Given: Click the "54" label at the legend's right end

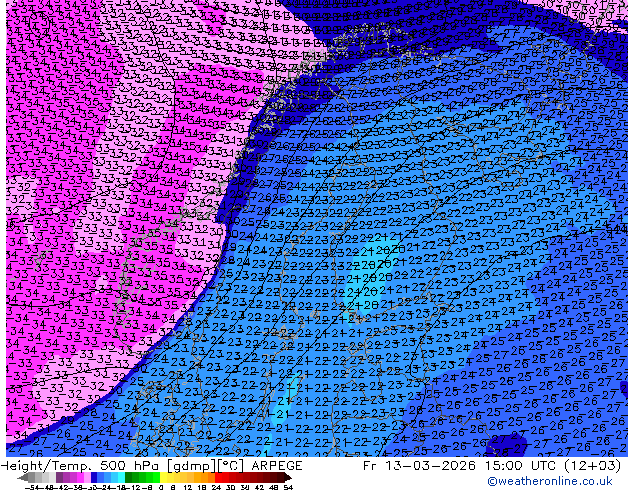Looking at the screenshot, I should [x=288, y=487].
